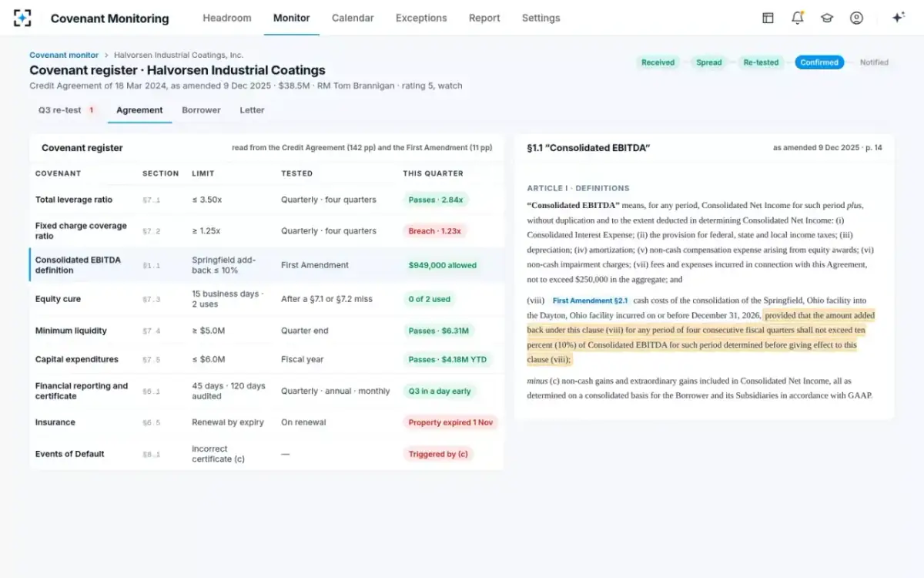This screenshot has width=924, height=578.
Task: Click the as amended 9 Dec 2025 · p. 14 note
Action: (828, 147)
